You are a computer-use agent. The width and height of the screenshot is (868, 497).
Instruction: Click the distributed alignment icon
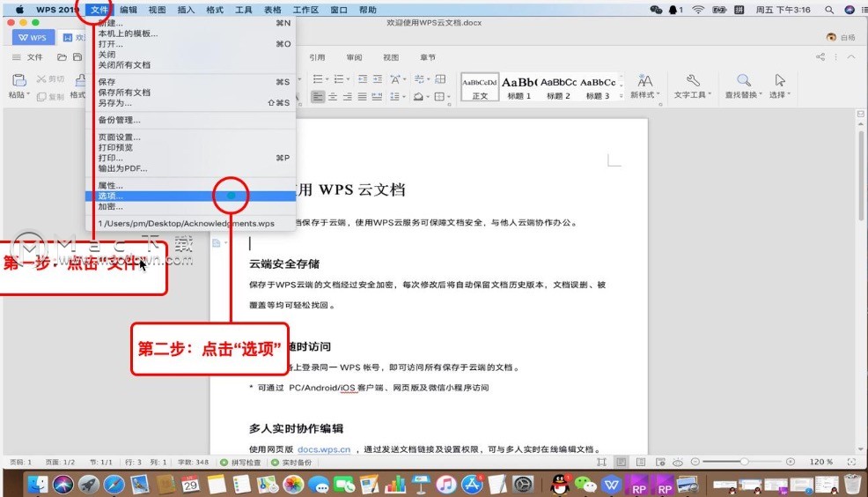point(377,97)
